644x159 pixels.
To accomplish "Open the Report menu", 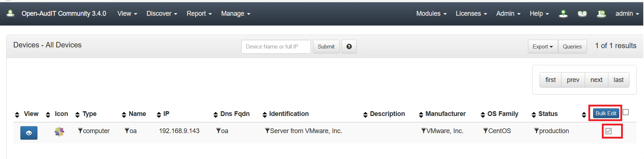I will 199,13.
